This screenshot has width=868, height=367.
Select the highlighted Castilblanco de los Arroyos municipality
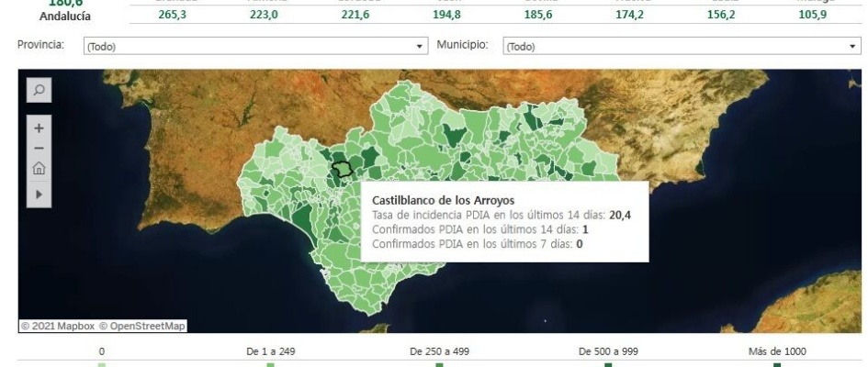click(343, 170)
